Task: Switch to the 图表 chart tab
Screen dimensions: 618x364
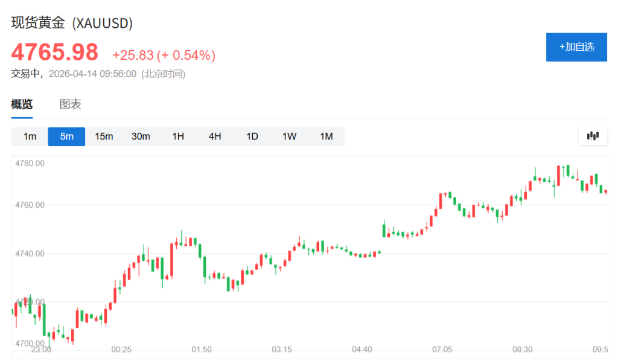Action: (x=70, y=104)
